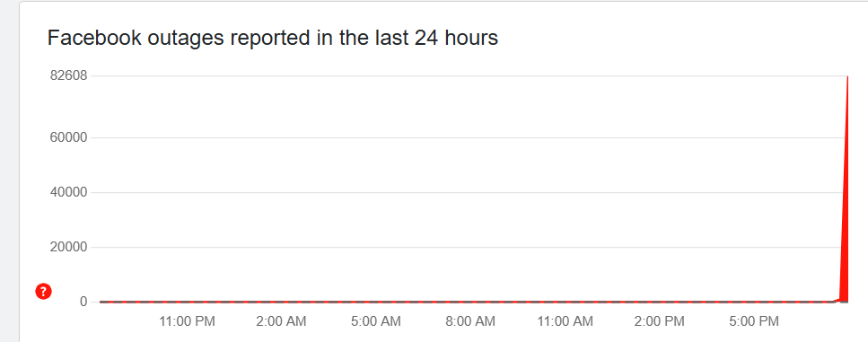Image resolution: width=868 pixels, height=342 pixels.
Task: Click the dashed baseline above 8:00 AM
Action: point(470,302)
